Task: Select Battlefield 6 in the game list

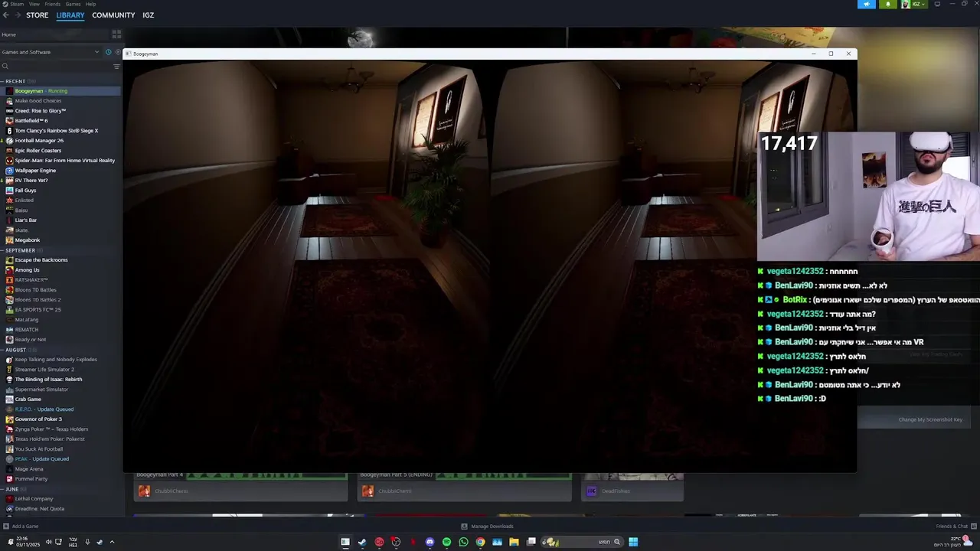Action: pos(60,121)
